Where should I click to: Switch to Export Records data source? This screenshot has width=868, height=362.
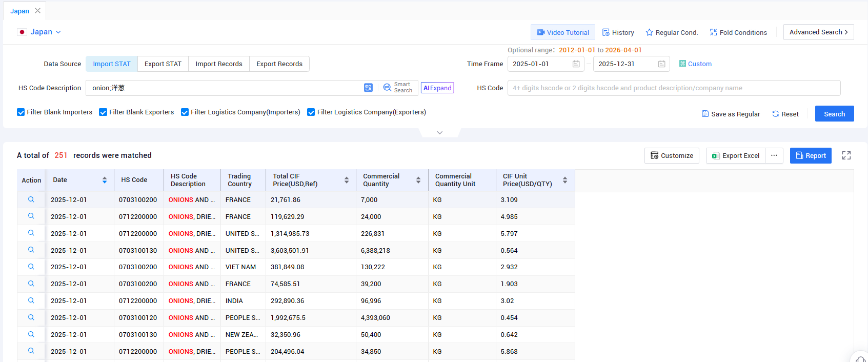pyautogui.click(x=279, y=64)
